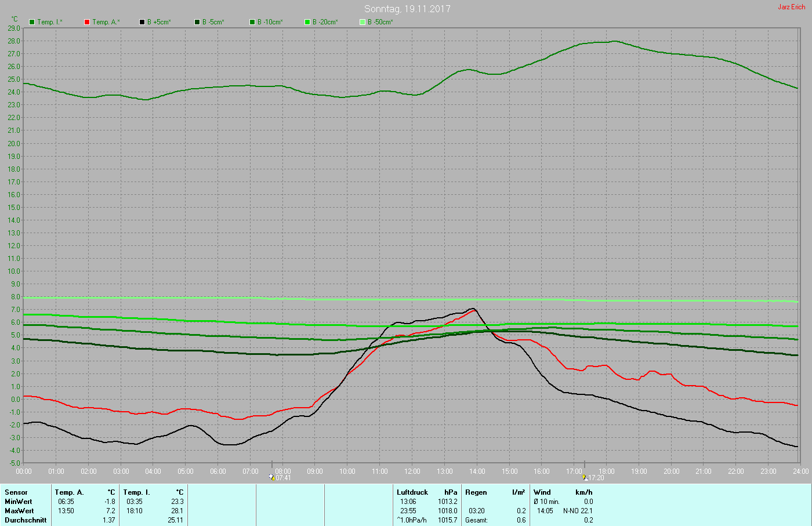Select the pressure average '1015.7'
The height and width of the screenshot is (526, 812).
click(448, 520)
